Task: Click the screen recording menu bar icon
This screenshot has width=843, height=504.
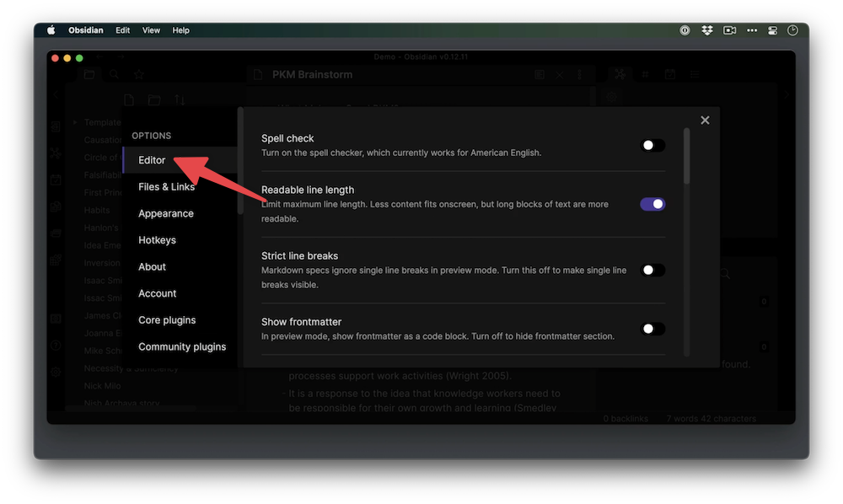Action: [729, 30]
